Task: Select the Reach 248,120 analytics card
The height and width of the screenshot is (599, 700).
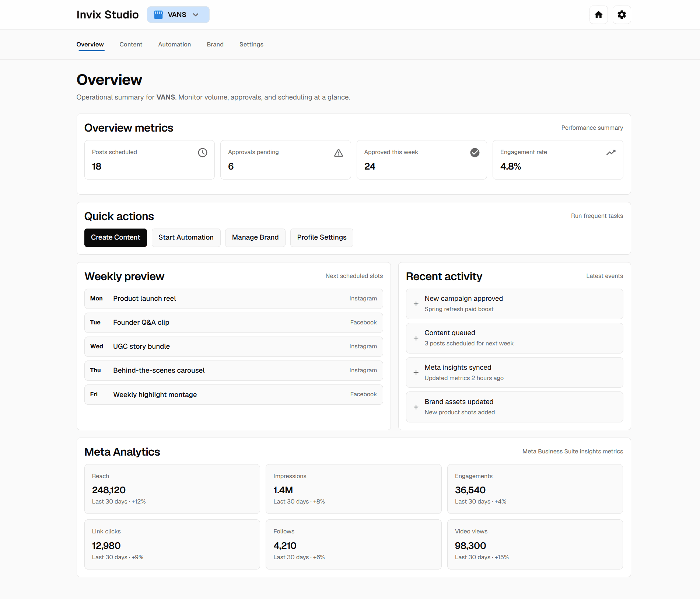Action: [x=172, y=489]
